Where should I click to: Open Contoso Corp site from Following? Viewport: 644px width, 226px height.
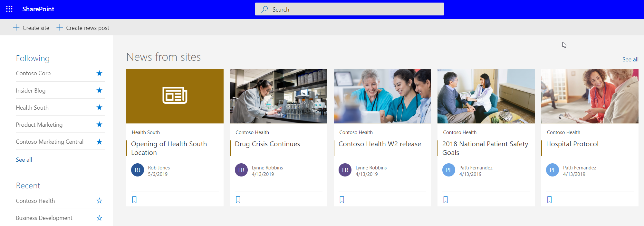point(33,73)
